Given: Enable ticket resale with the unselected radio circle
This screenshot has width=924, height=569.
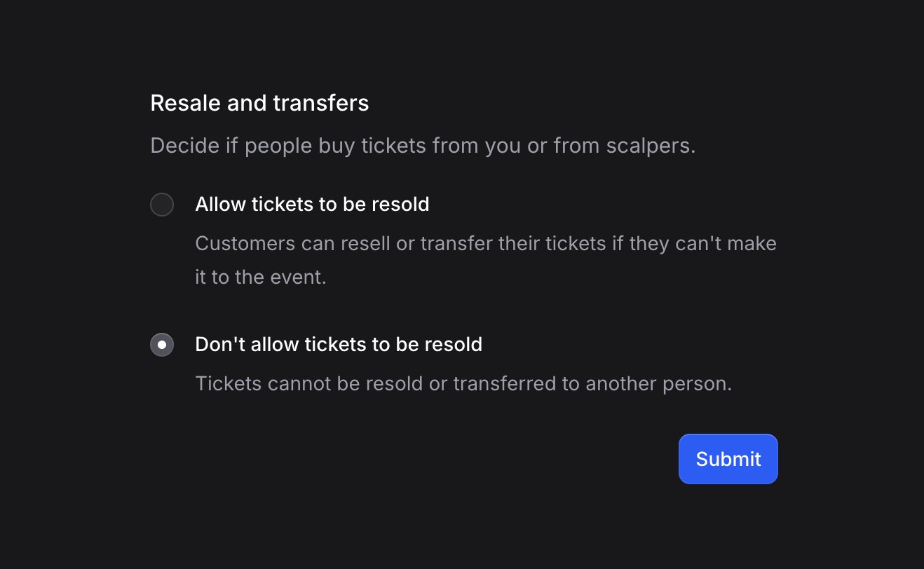Looking at the screenshot, I should point(162,205).
